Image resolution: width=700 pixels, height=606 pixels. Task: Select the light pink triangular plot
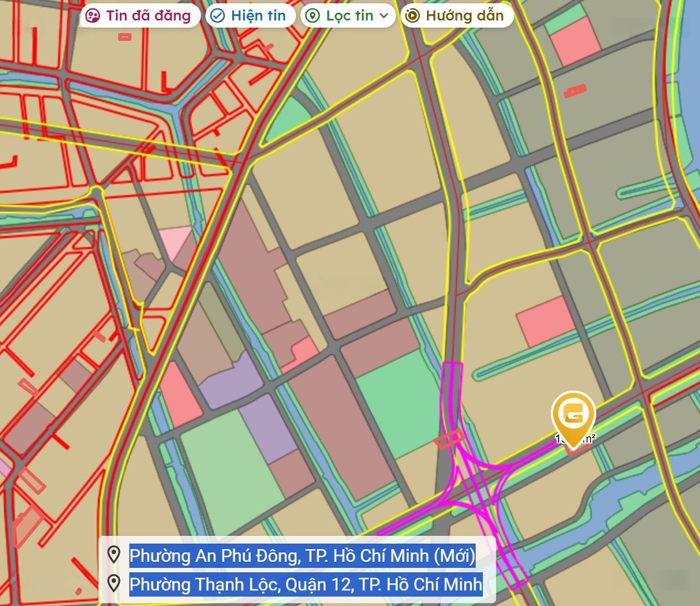[175, 240]
